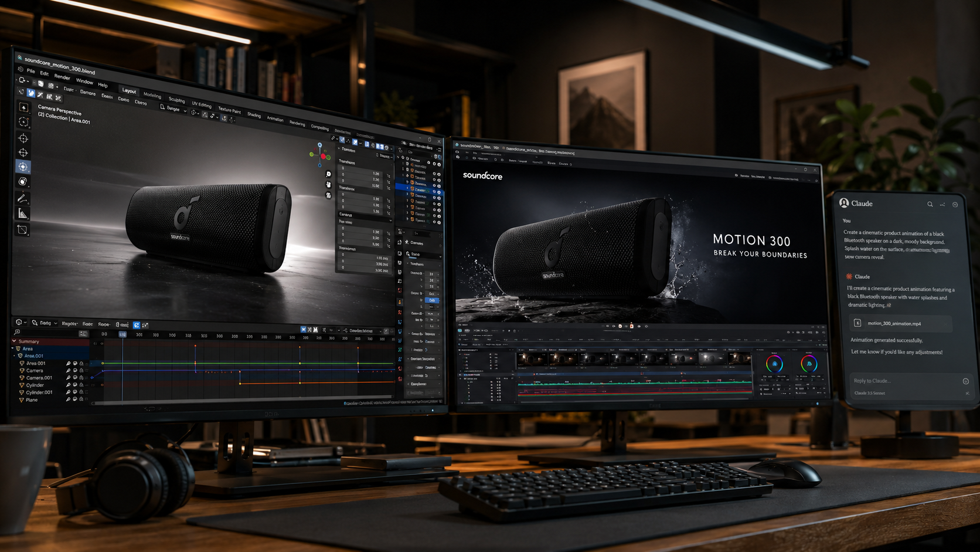Hide the highlighted object via the outliner eye icon
The width and height of the screenshot is (980, 552).
click(x=434, y=191)
